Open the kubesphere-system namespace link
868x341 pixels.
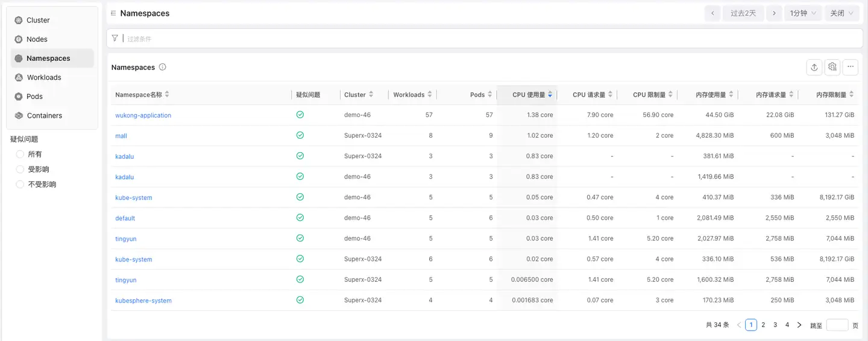click(143, 301)
